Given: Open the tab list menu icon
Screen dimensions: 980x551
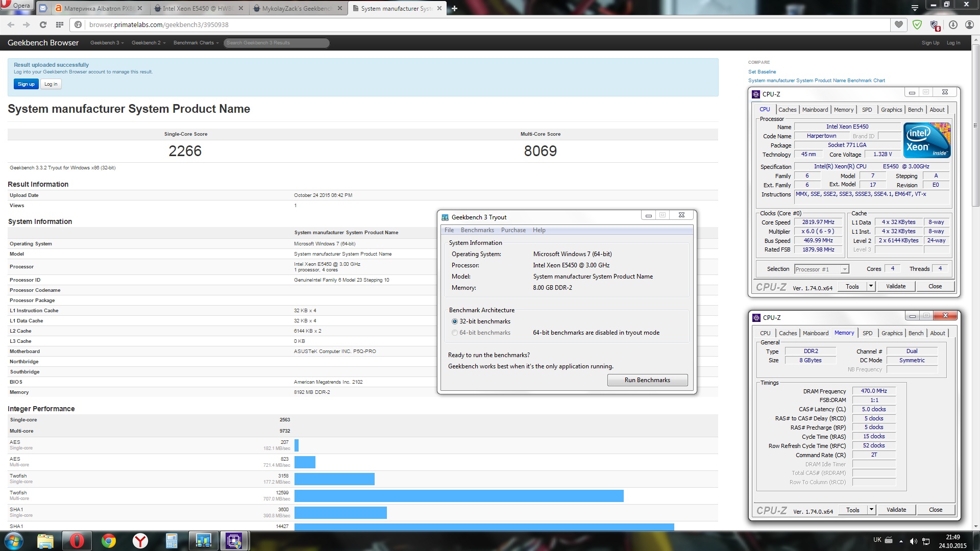Looking at the screenshot, I should click(915, 8).
